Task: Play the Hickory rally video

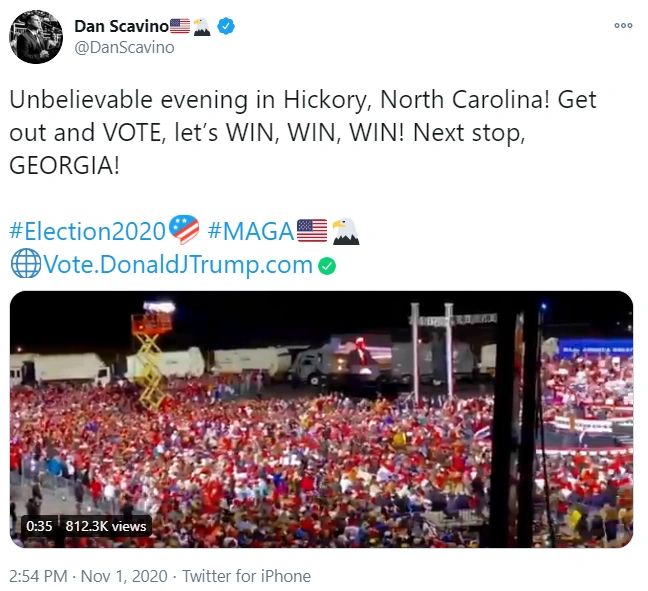Action: click(321, 419)
